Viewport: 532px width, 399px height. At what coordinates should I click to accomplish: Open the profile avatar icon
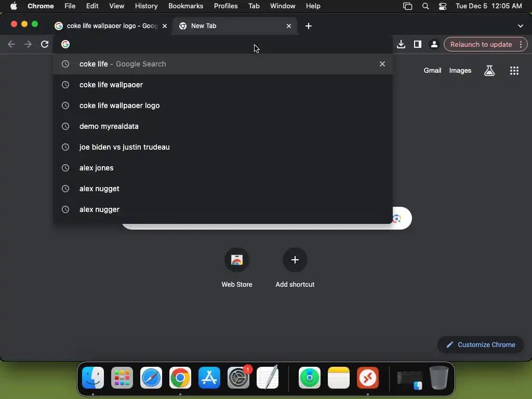tap(434, 44)
